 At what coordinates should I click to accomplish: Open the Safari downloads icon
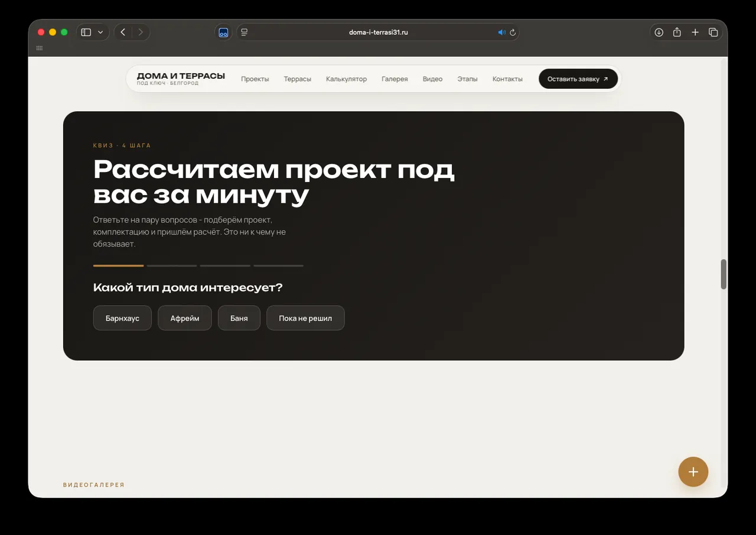click(x=659, y=33)
